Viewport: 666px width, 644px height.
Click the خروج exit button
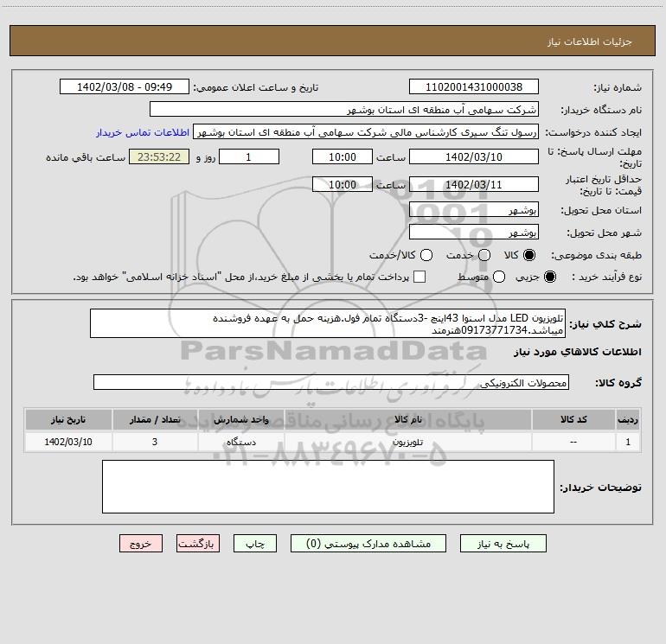pyautogui.click(x=141, y=544)
